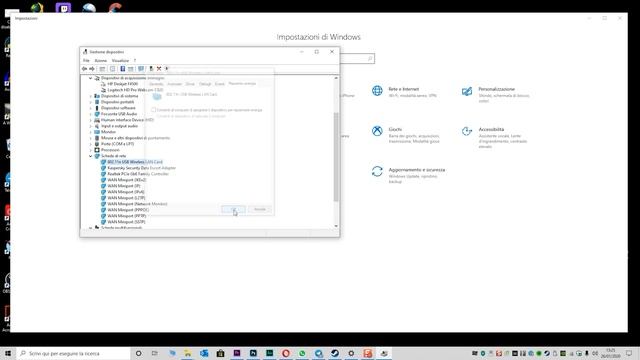This screenshot has height=360, width=640.
Task: Click the scrollbar up arrow in Device Manager
Action: point(336,78)
